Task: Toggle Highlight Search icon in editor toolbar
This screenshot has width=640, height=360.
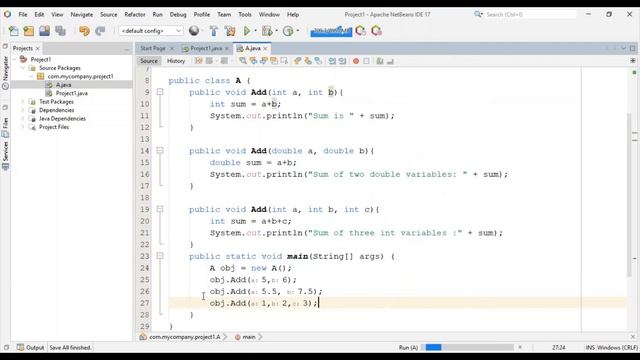Action: [273, 61]
